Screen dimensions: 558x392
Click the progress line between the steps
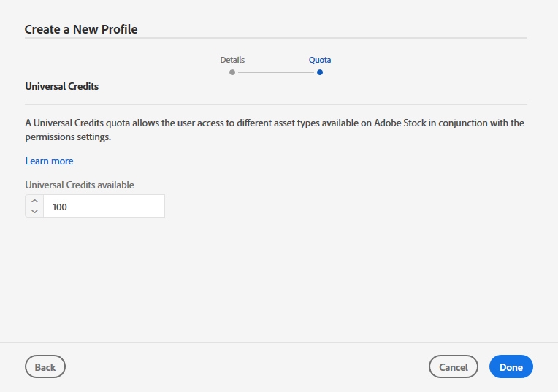(x=276, y=72)
